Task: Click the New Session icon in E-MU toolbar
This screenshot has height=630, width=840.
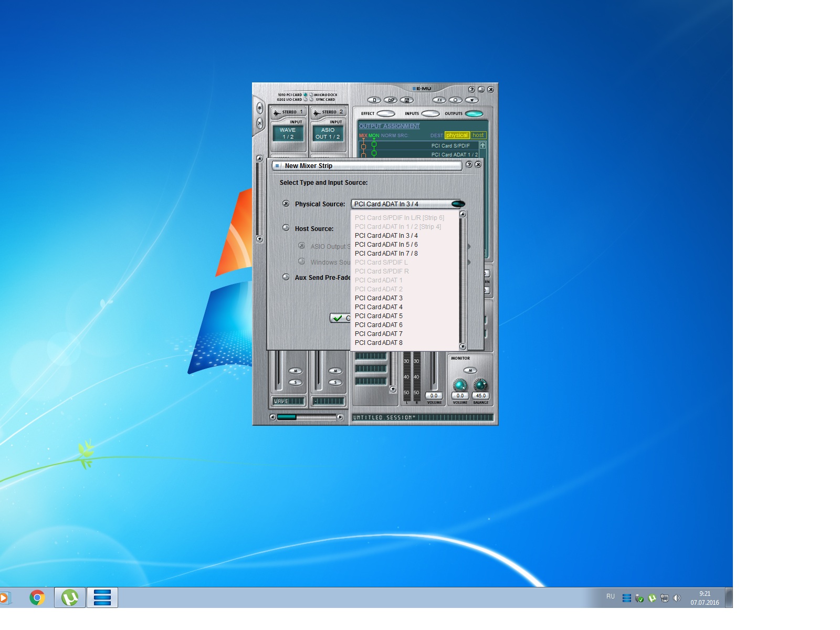Action: click(374, 100)
